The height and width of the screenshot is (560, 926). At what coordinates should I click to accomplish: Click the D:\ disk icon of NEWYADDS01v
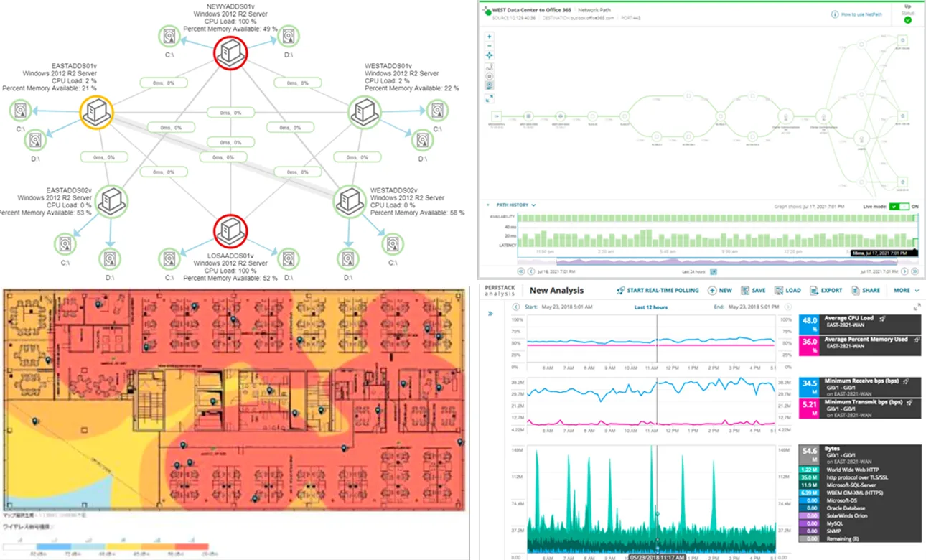289,36
